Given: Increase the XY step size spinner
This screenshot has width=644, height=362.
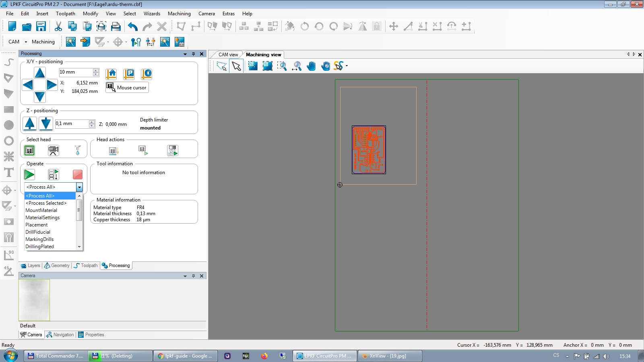Looking at the screenshot, I should (96, 70).
